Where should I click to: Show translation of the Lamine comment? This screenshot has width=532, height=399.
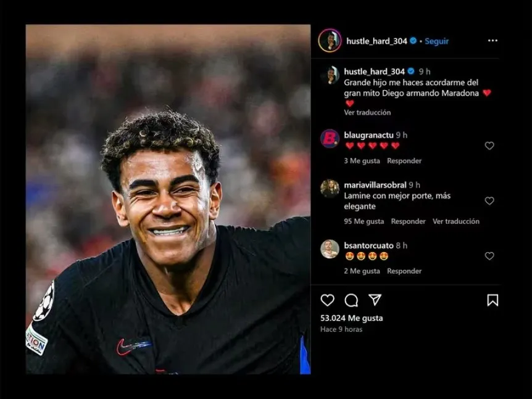(x=456, y=221)
